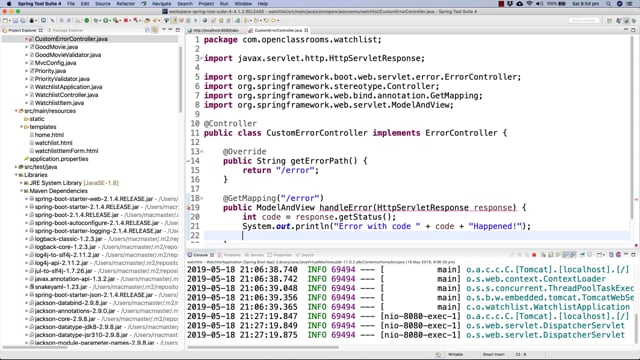640x360 pixels.
Task: Collapse the templates folder
Action: tap(22, 127)
